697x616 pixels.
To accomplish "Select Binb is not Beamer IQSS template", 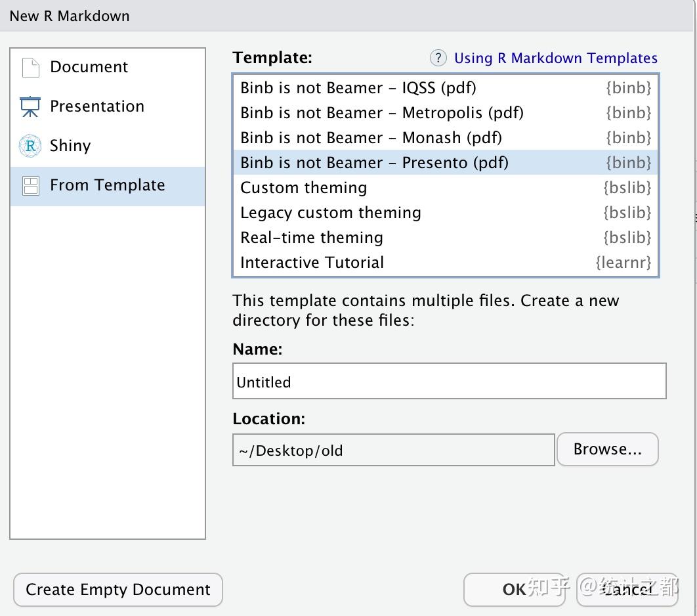I will [x=358, y=88].
